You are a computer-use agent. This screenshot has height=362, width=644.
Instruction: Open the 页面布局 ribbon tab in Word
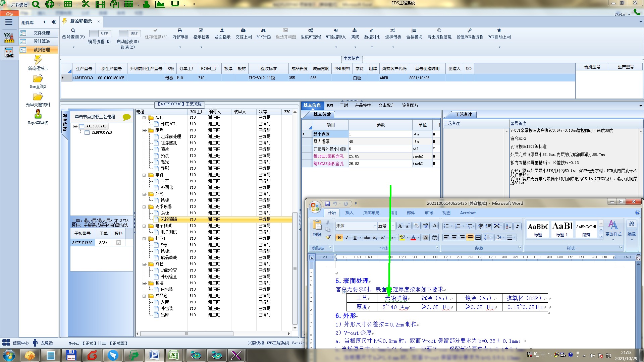[371, 213]
